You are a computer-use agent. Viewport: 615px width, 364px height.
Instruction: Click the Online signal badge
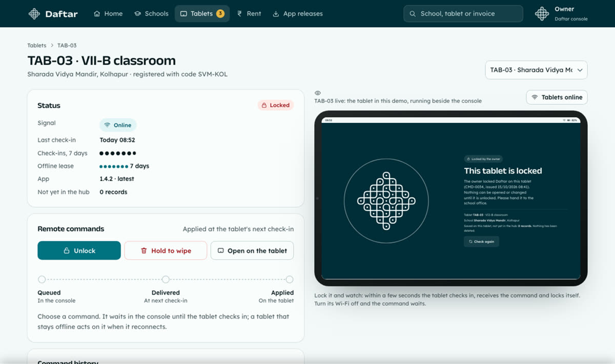(x=118, y=125)
